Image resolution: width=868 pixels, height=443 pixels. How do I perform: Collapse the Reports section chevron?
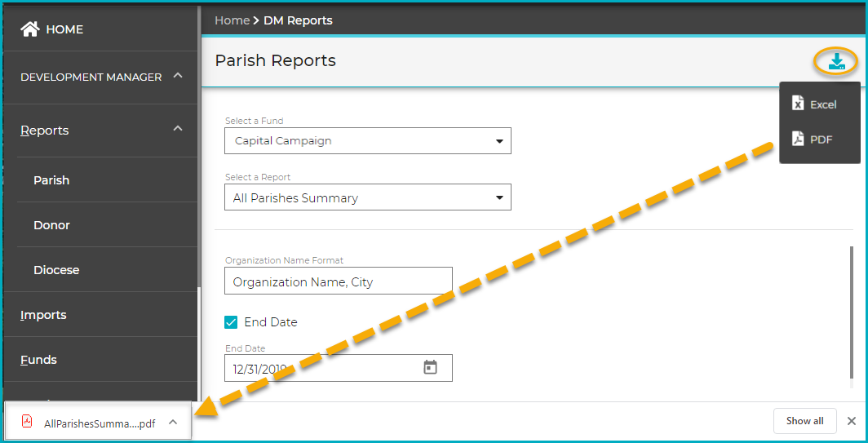point(178,128)
